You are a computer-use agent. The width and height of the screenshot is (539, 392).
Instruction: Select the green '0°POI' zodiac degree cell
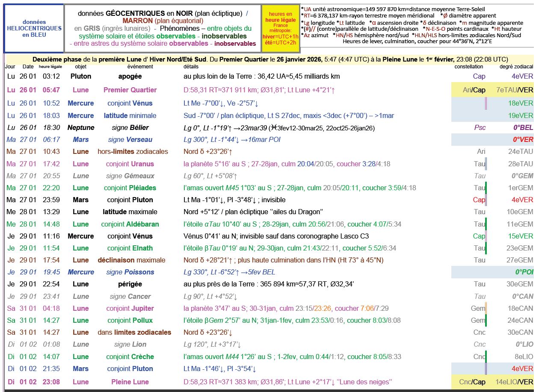point(524,272)
